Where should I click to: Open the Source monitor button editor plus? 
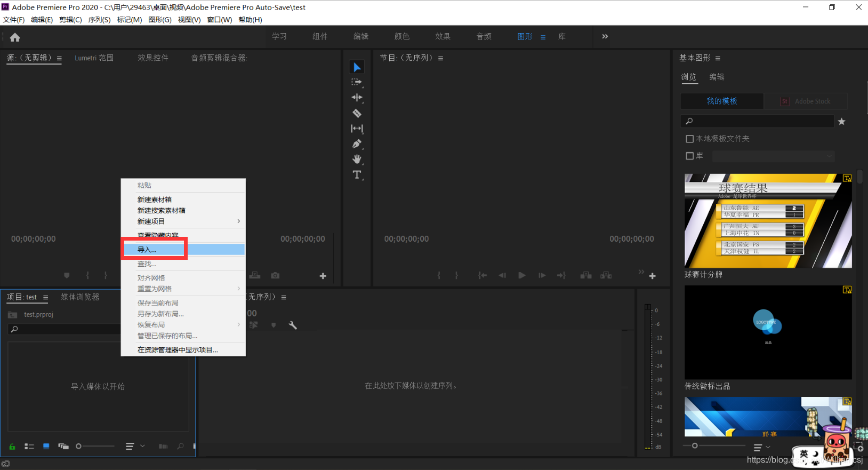323,276
